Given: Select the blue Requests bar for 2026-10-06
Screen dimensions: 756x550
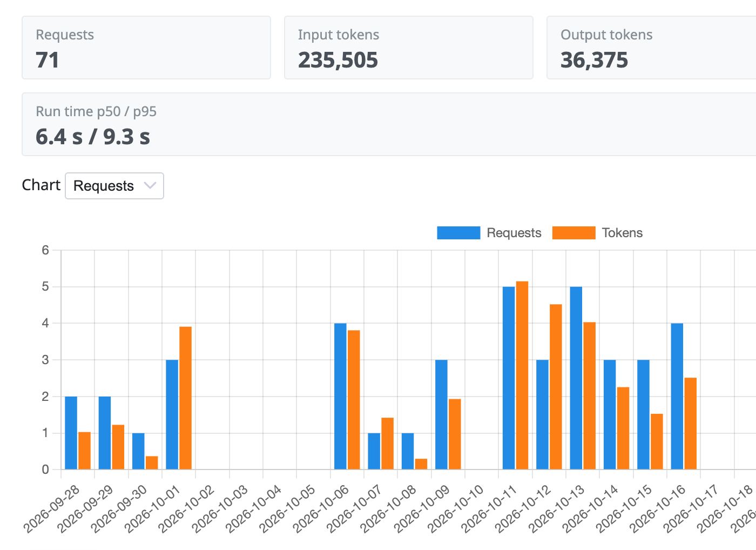Looking at the screenshot, I should [x=340, y=396].
